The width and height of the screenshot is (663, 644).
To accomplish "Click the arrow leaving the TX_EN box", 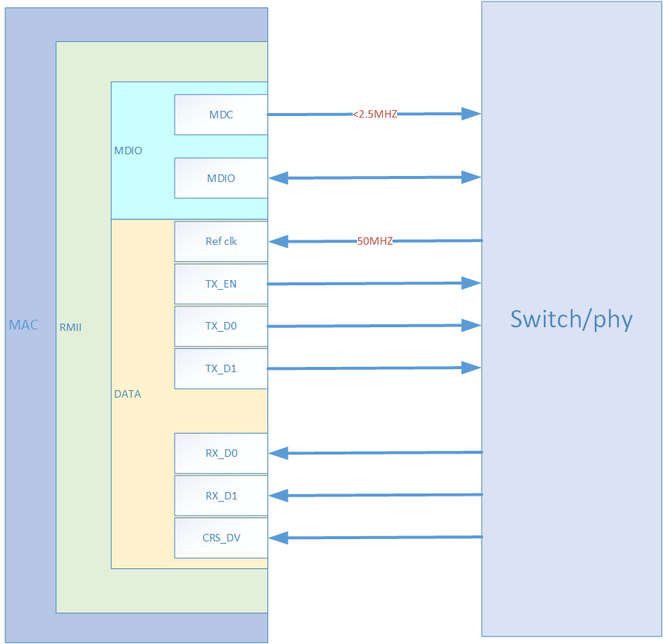I will pyautogui.click(x=375, y=283).
